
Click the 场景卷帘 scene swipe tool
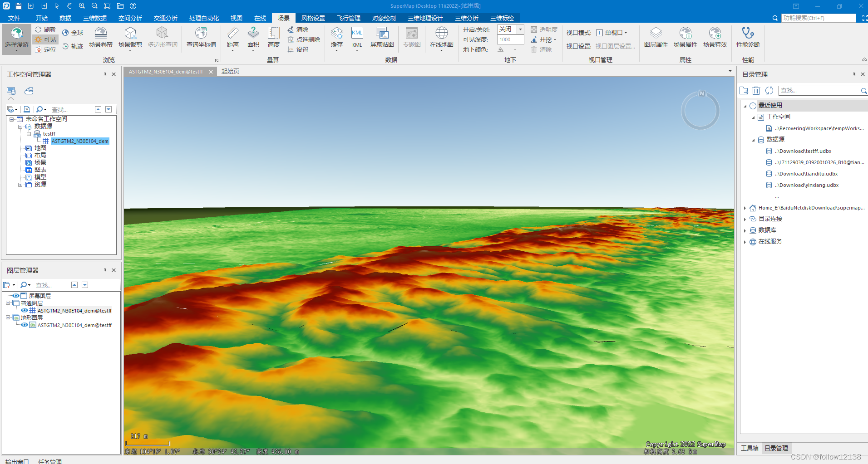100,38
